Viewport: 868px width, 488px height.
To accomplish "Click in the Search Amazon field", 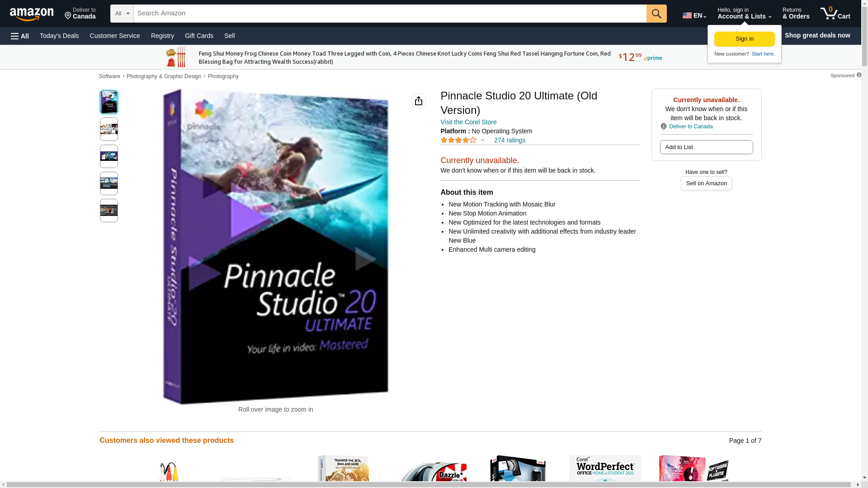I will click(x=389, y=14).
